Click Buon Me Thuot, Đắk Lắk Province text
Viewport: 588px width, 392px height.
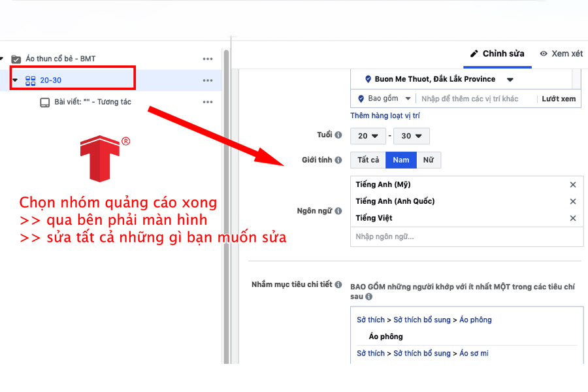[435, 79]
